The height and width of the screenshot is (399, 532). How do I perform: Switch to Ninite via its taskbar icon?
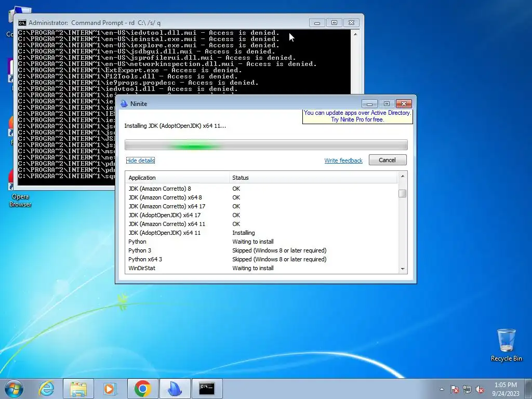coord(175,389)
